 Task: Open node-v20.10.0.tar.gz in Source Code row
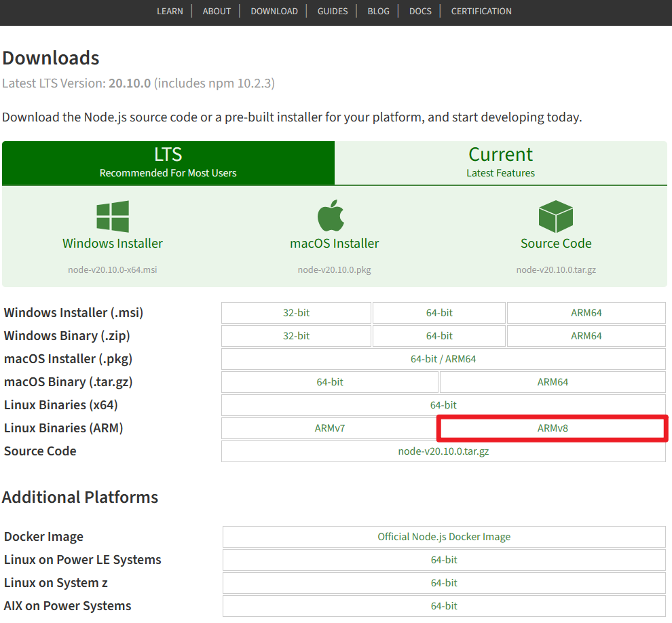coord(443,451)
